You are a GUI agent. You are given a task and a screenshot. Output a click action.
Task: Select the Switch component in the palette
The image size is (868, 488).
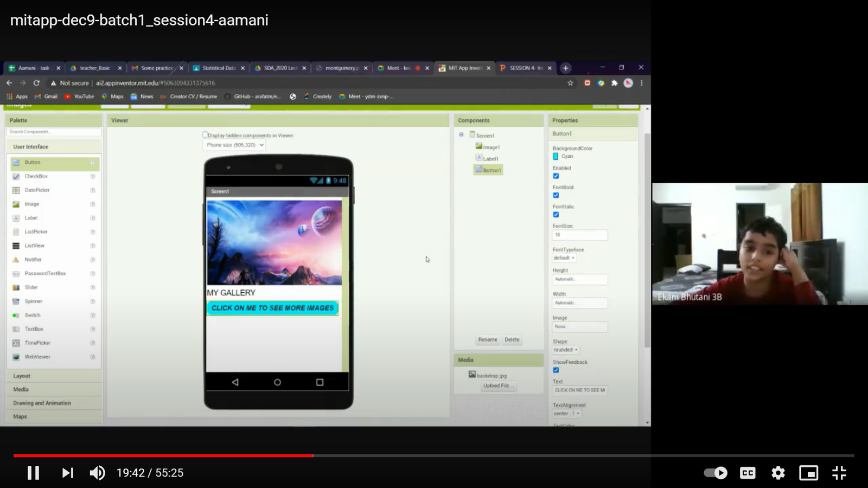pyautogui.click(x=32, y=315)
